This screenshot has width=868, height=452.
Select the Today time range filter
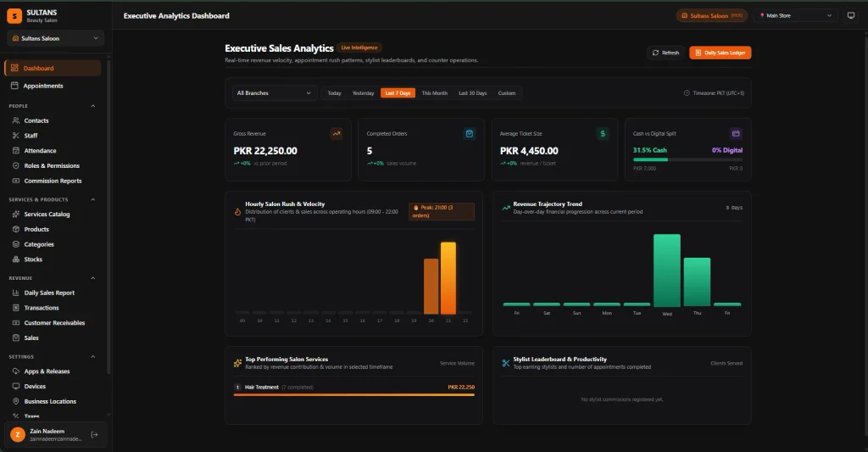pyautogui.click(x=334, y=93)
